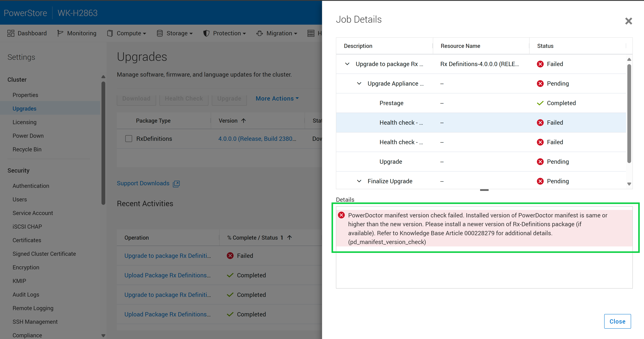Image resolution: width=644 pixels, height=339 pixels.
Task: Navigate to Licensing in the sidebar
Action: [x=24, y=122]
